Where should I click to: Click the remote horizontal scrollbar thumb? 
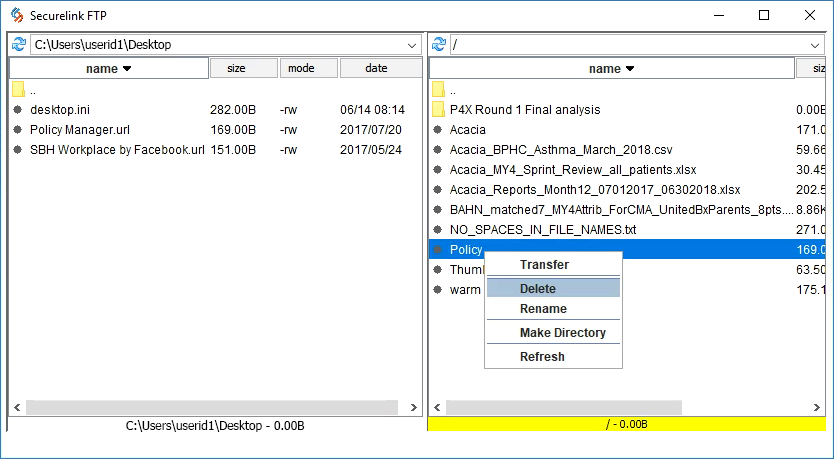[x=564, y=408]
